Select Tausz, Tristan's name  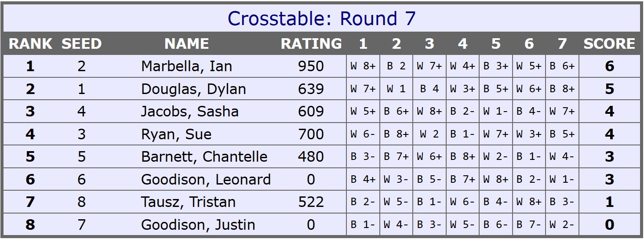(188, 202)
